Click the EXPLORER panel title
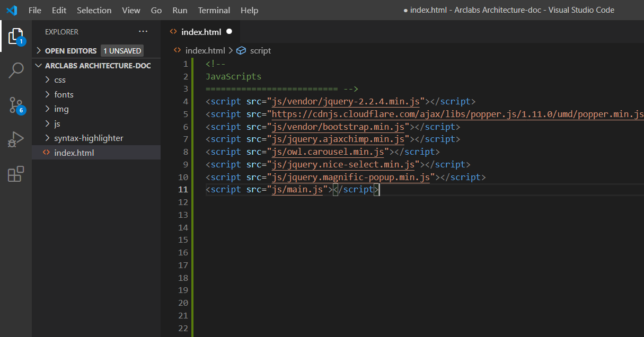644x337 pixels. (61, 32)
